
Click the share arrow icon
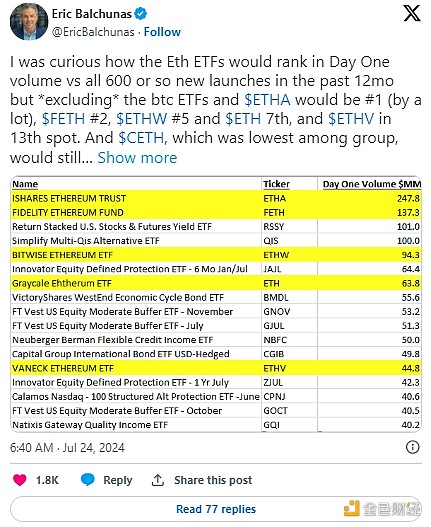click(158, 480)
